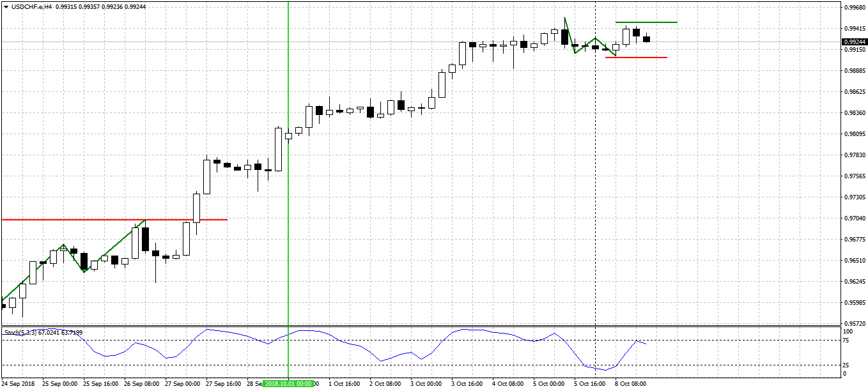Click the stochastic scale value 100

[848, 332]
